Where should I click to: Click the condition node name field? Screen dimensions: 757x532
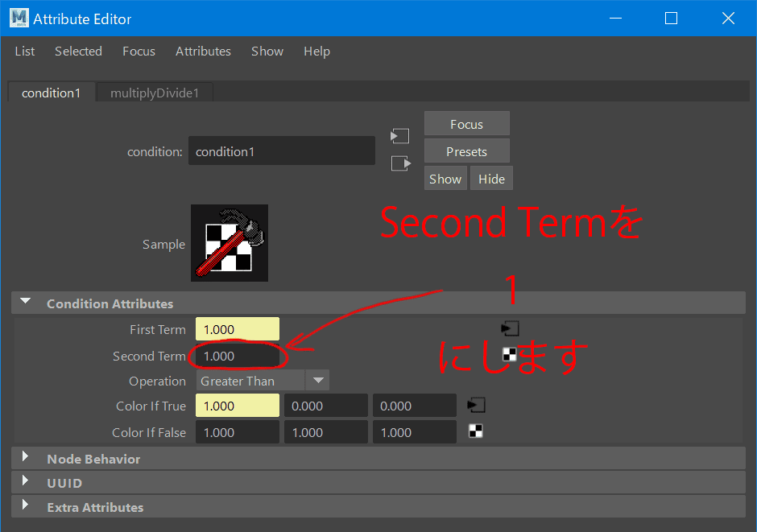pyautogui.click(x=281, y=151)
